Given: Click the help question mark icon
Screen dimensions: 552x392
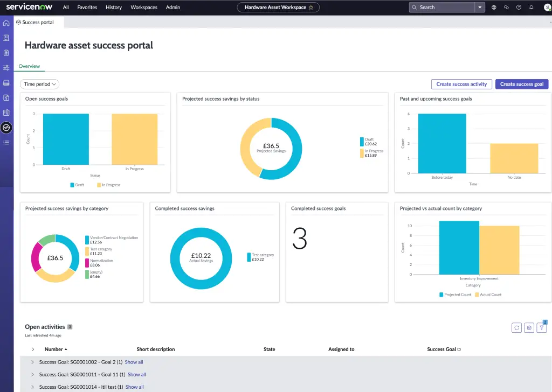Looking at the screenshot, I should 519,7.
